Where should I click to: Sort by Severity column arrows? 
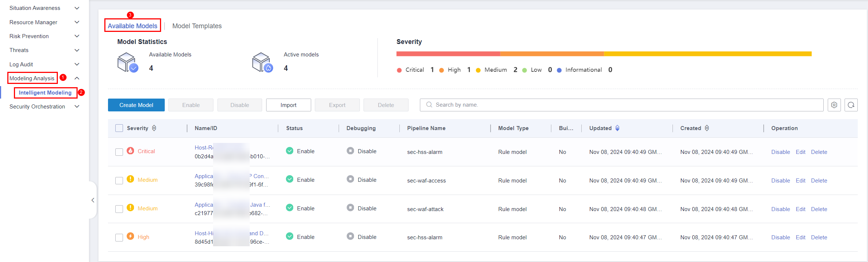[x=154, y=128]
